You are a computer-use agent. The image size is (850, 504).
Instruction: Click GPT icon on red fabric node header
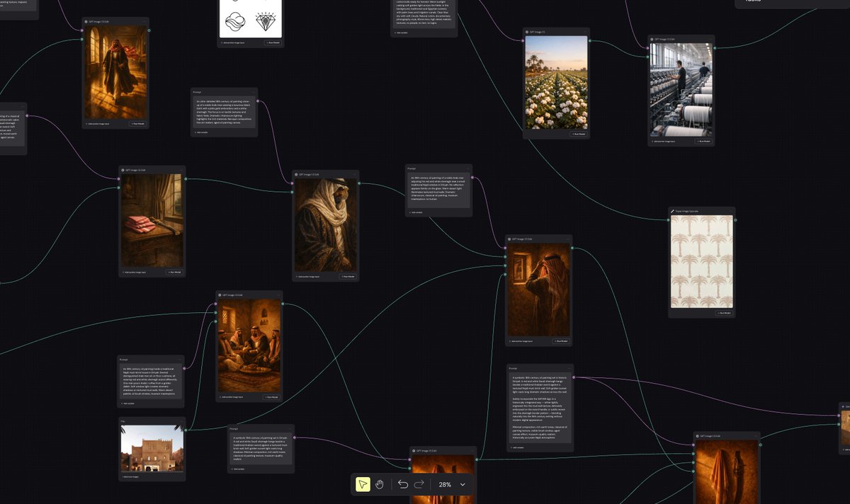[x=123, y=170]
